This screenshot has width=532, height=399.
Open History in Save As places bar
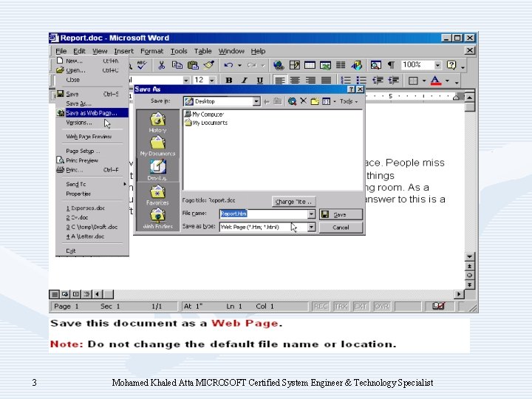[157, 123]
